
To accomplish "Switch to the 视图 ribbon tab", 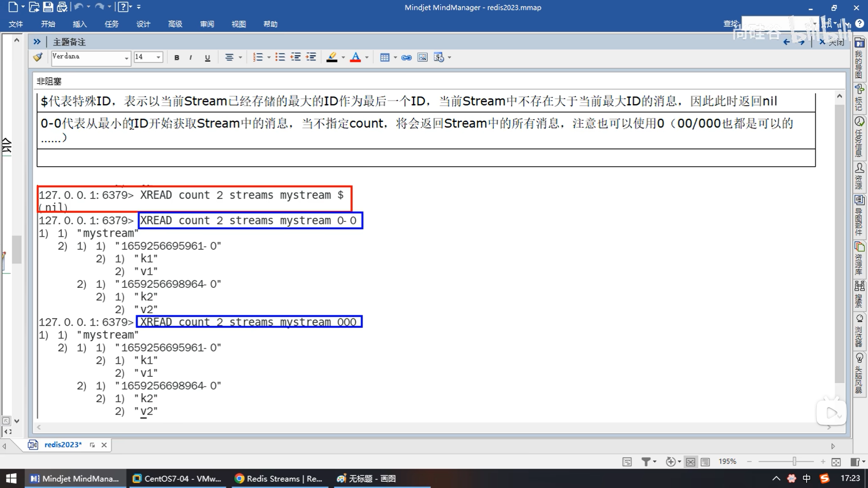I will tap(238, 24).
